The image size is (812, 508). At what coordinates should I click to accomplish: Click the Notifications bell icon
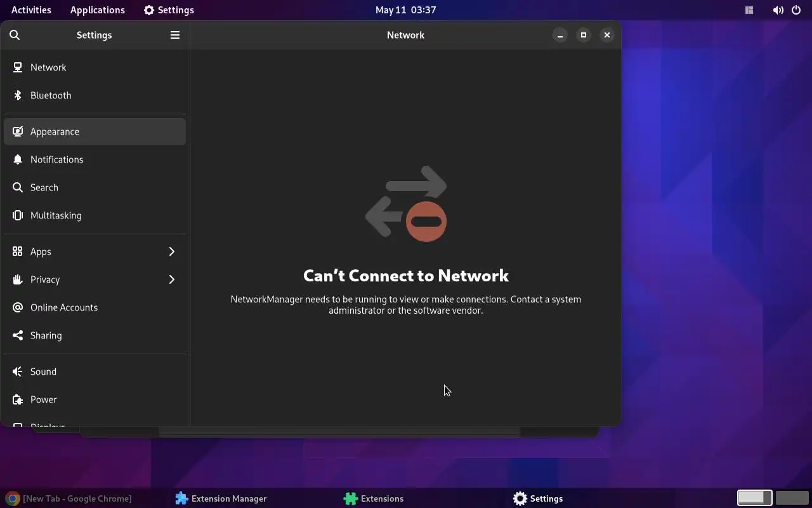pyautogui.click(x=18, y=159)
